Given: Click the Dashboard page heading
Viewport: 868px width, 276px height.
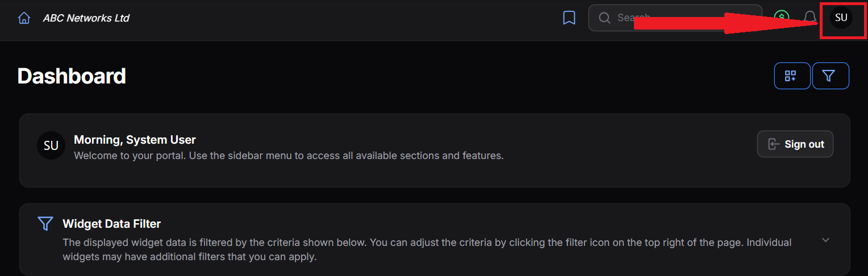Looking at the screenshot, I should pyautogui.click(x=72, y=76).
